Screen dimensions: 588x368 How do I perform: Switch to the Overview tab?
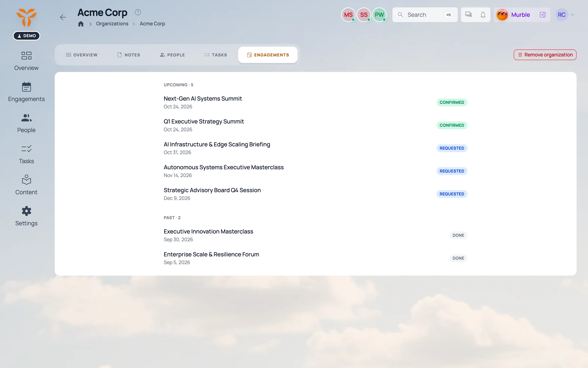click(x=82, y=55)
